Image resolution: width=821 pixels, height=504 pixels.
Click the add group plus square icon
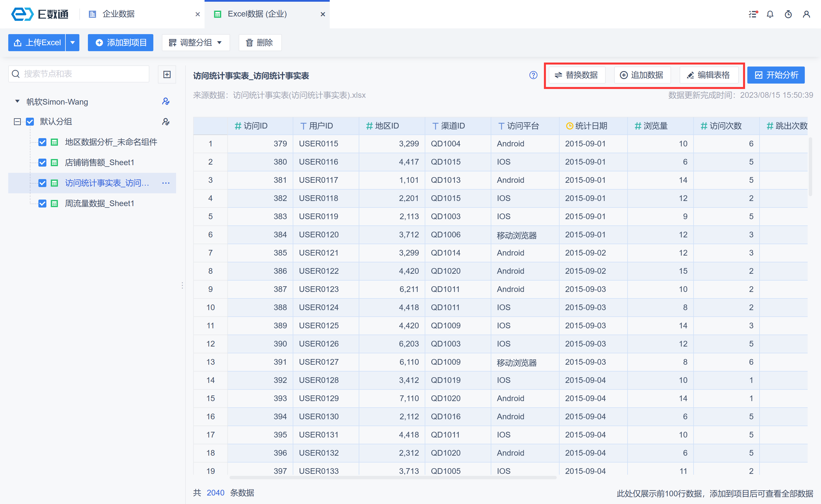pos(167,74)
